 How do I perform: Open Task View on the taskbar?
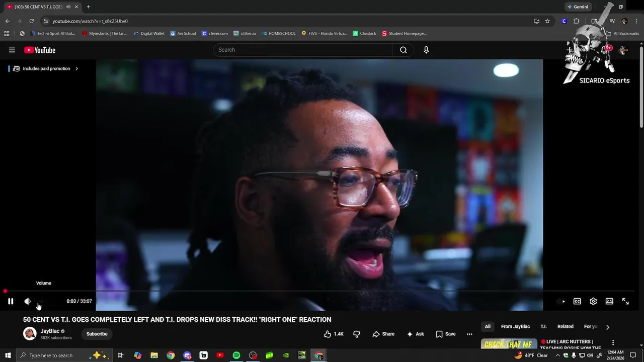[x=121, y=355]
